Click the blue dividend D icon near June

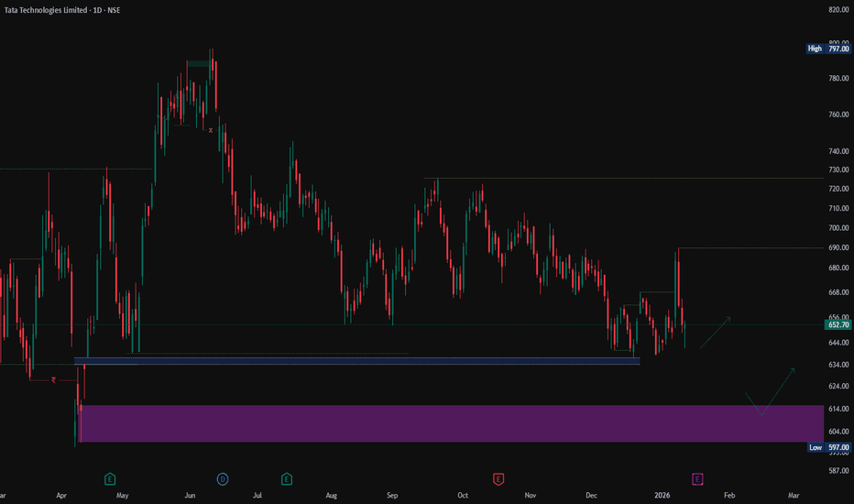pos(222,478)
